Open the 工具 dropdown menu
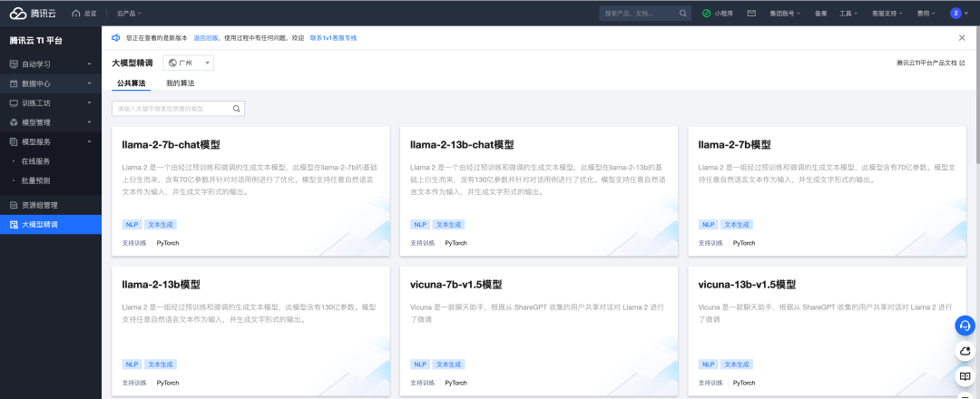Screen dimensions: 980x399 pos(848,13)
